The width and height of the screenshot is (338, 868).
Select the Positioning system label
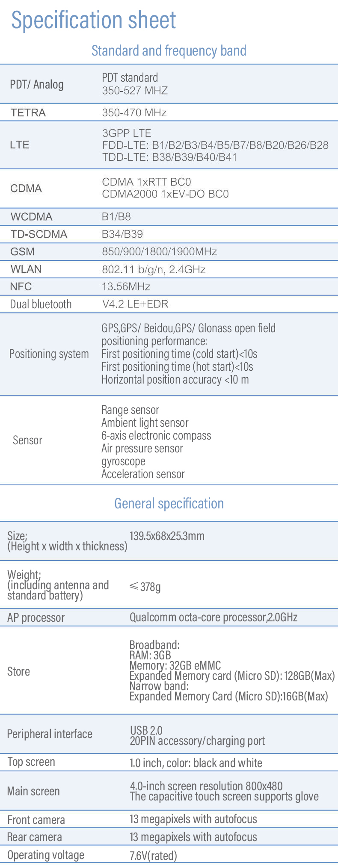point(49,354)
